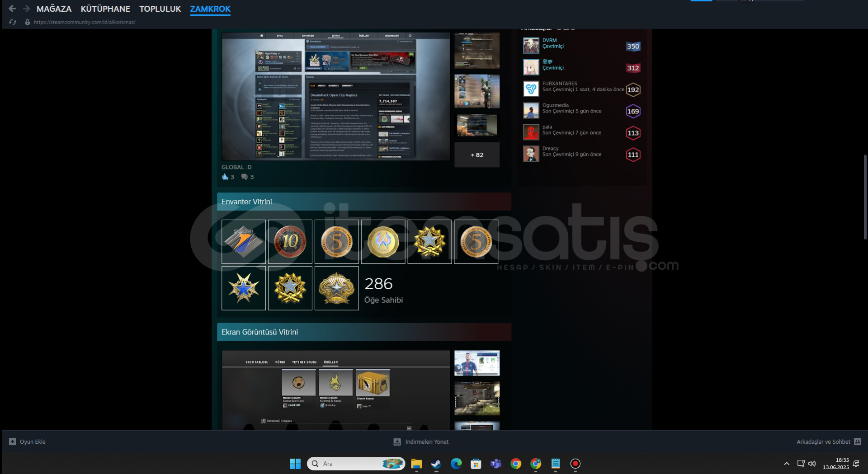Open the scoreboard ÖDÜLLER screenshot
This screenshot has height=474, width=868.
[x=335, y=390]
